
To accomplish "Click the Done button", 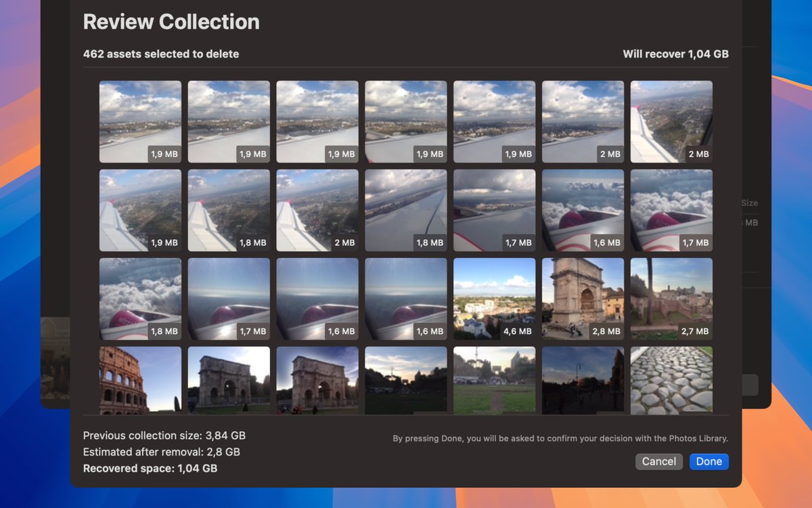I will point(708,461).
